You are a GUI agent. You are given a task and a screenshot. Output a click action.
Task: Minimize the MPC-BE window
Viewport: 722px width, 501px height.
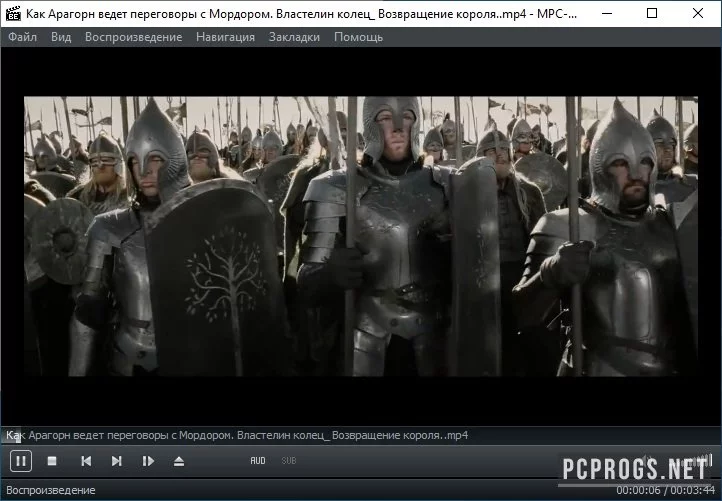(607, 13)
